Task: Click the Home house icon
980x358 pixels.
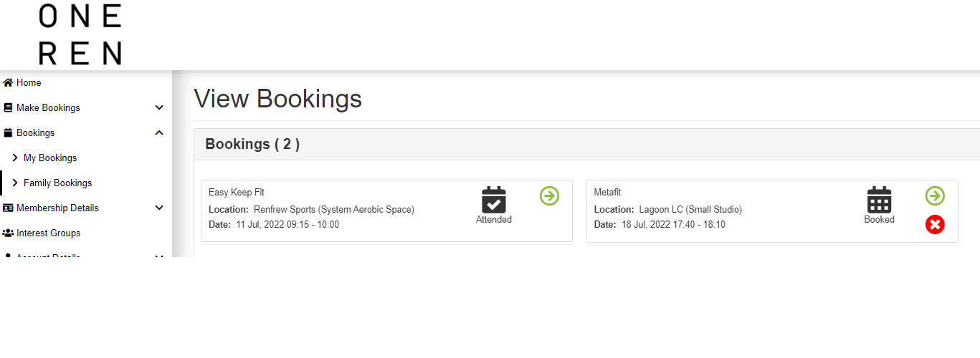Action: pyautogui.click(x=8, y=83)
